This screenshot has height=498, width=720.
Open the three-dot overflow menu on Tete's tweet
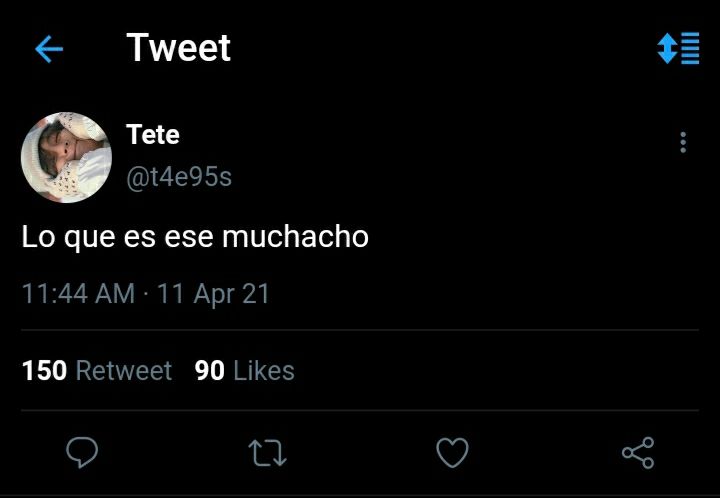683,142
